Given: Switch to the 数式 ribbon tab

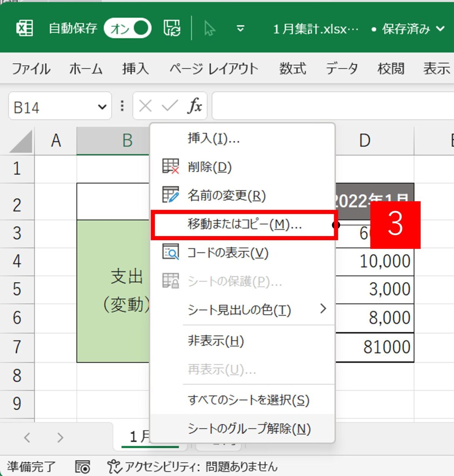Looking at the screenshot, I should coord(292,69).
